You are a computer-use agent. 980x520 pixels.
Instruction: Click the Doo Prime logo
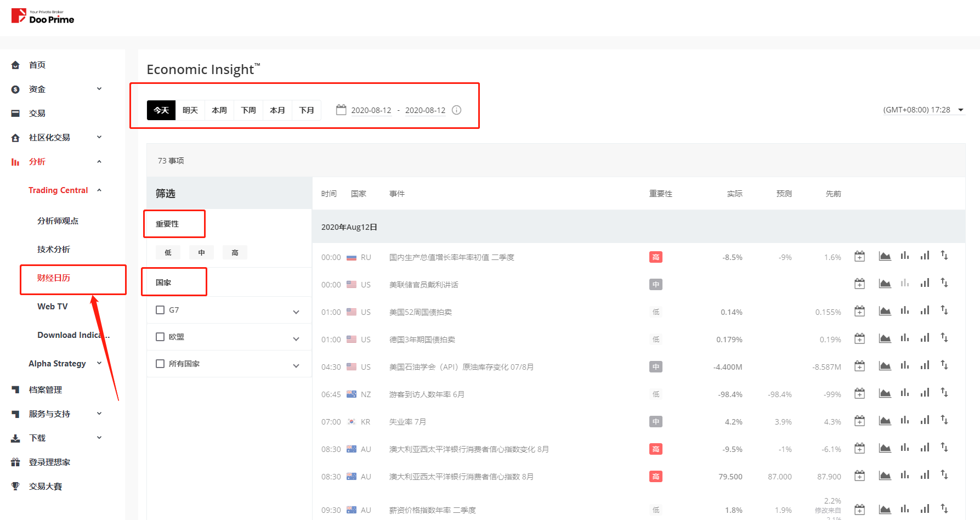[43, 16]
